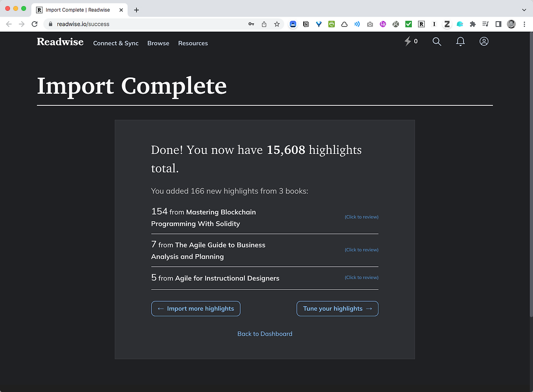Click the 15,608 highlights total text
Image resolution: width=533 pixels, height=392 pixels.
(257, 159)
